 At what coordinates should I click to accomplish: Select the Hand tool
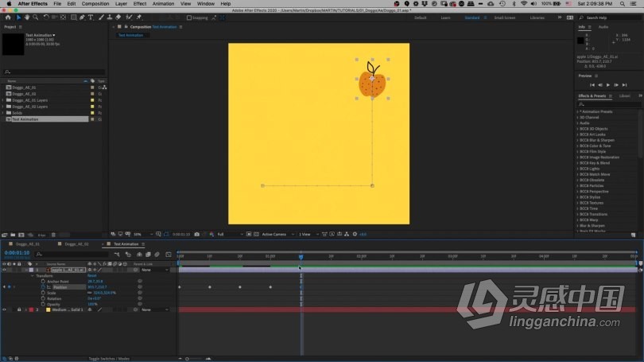(x=27, y=18)
